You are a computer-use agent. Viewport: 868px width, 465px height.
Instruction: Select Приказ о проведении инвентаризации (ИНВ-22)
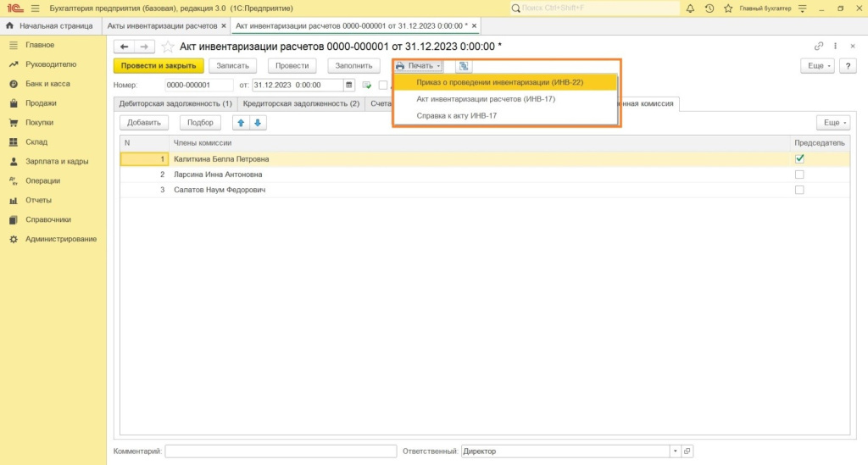tap(499, 82)
